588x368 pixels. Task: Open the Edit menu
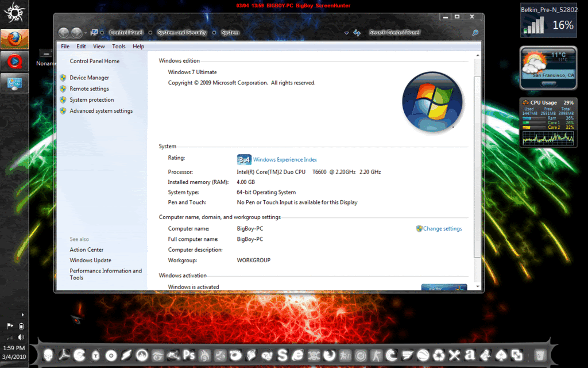pos(81,46)
